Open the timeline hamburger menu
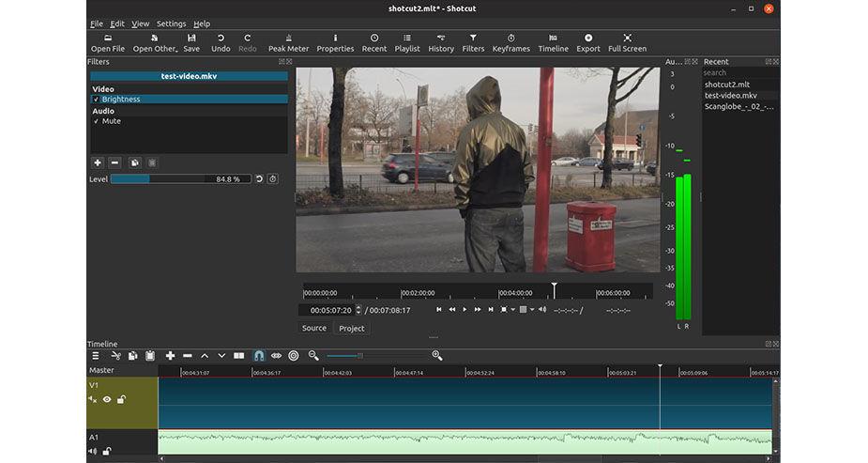Image resolution: width=868 pixels, height=463 pixels. 95,356
